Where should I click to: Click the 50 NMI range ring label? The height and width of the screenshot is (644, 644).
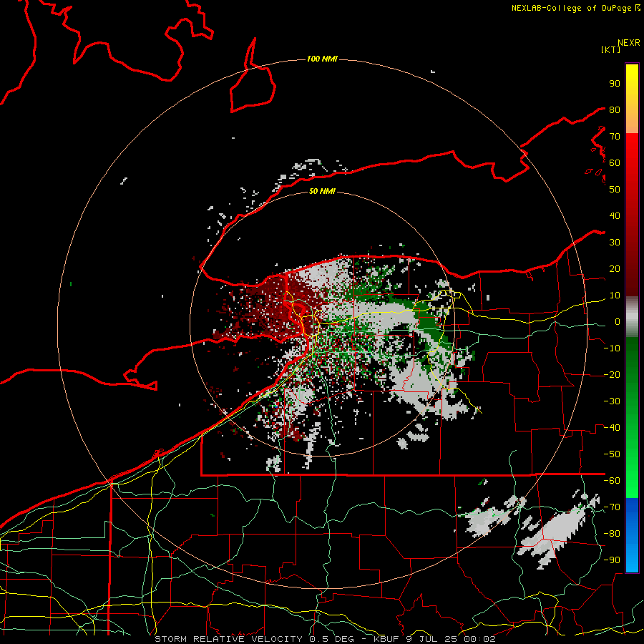[322, 191]
